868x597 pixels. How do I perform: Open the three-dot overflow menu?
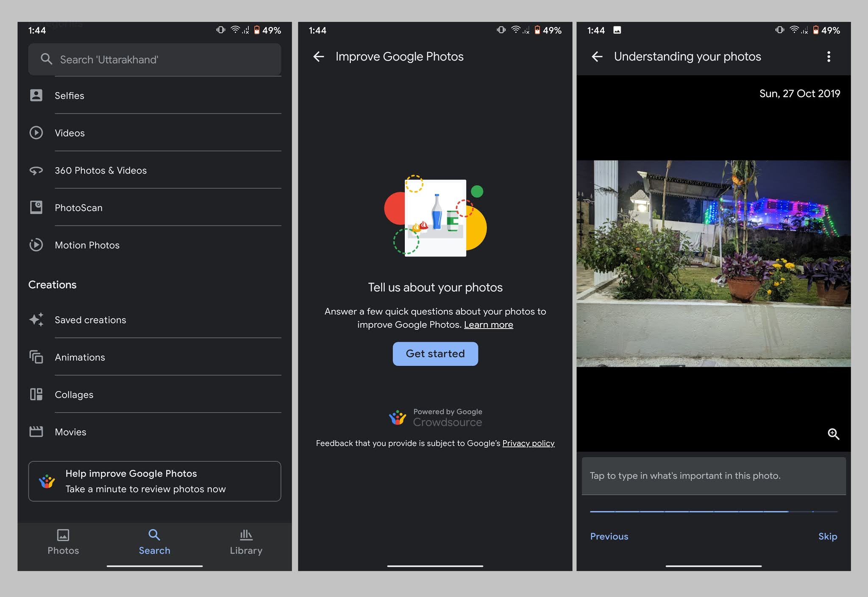[829, 56]
